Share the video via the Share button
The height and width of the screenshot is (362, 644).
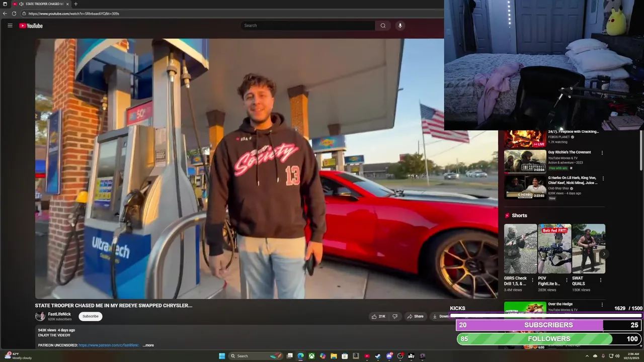point(416,316)
